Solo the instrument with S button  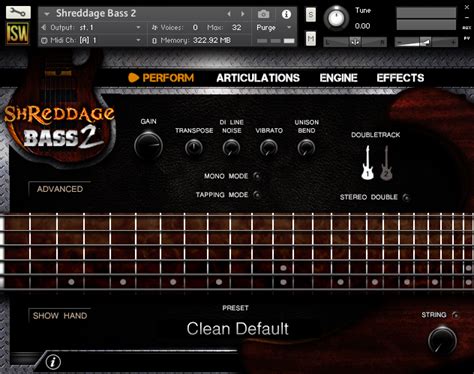click(311, 14)
